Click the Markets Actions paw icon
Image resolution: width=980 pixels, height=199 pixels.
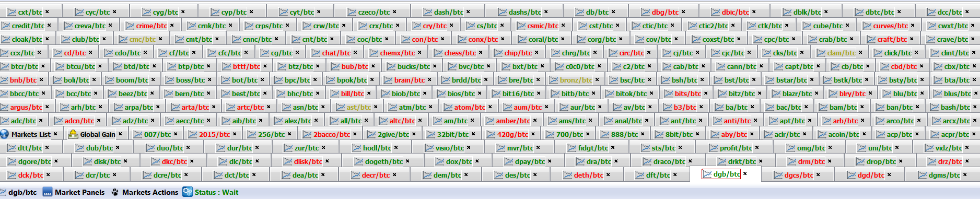coord(115,192)
